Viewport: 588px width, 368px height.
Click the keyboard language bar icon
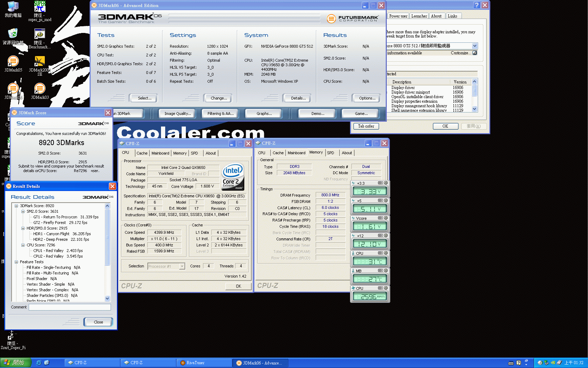[511, 363]
